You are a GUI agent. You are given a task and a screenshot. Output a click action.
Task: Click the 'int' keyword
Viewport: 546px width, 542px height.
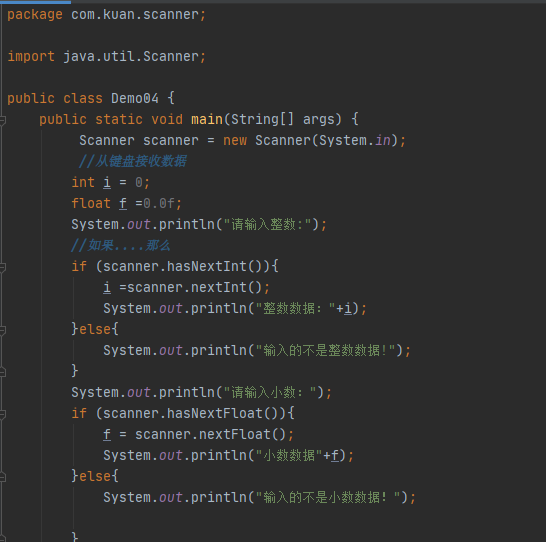coord(83,182)
